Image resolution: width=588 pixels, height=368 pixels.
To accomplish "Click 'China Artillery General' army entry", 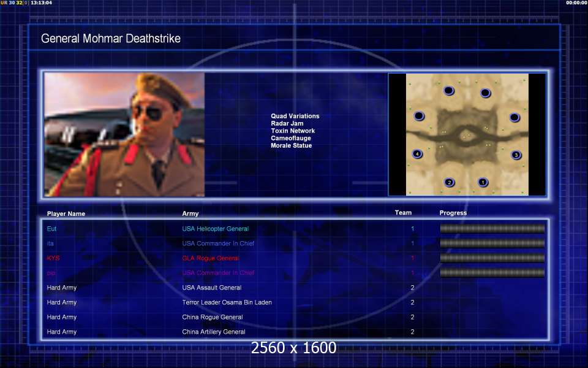I will pos(214,332).
